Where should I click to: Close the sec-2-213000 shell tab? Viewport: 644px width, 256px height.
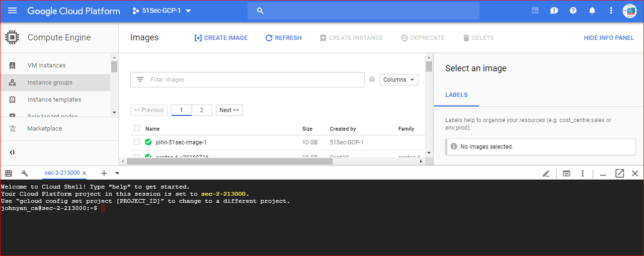85,173
